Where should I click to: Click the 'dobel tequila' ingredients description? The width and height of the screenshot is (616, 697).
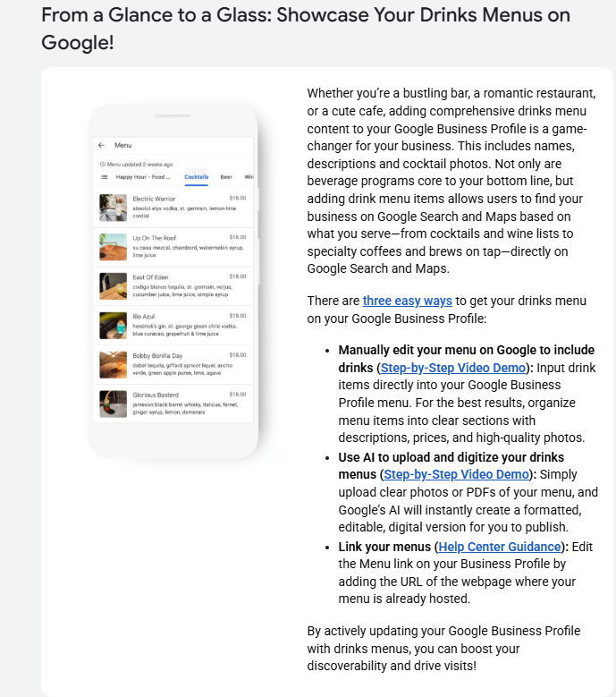click(182, 369)
